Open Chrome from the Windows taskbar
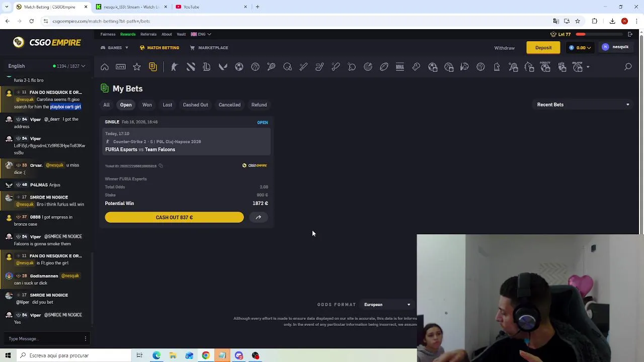The height and width of the screenshot is (362, 644). [x=206, y=355]
